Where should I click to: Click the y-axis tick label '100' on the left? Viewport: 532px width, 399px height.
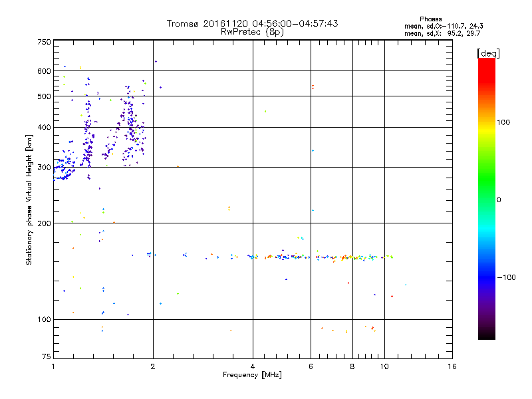point(44,320)
